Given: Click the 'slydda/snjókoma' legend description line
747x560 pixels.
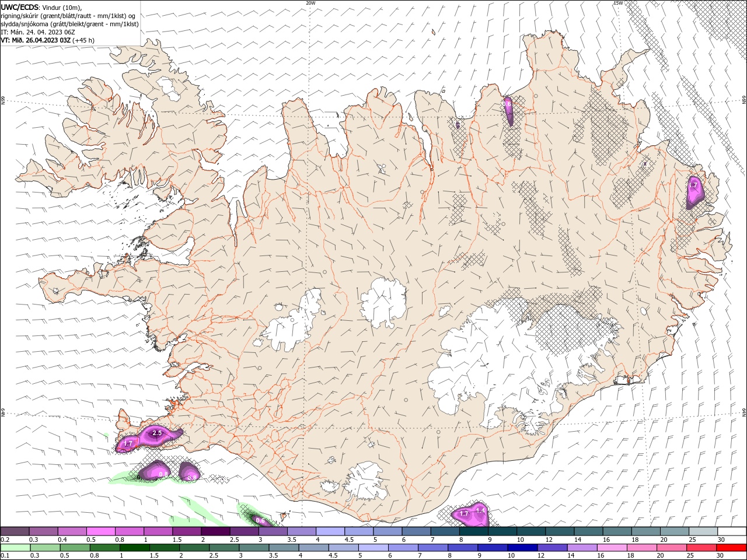Looking at the screenshot, I should (x=69, y=24).
